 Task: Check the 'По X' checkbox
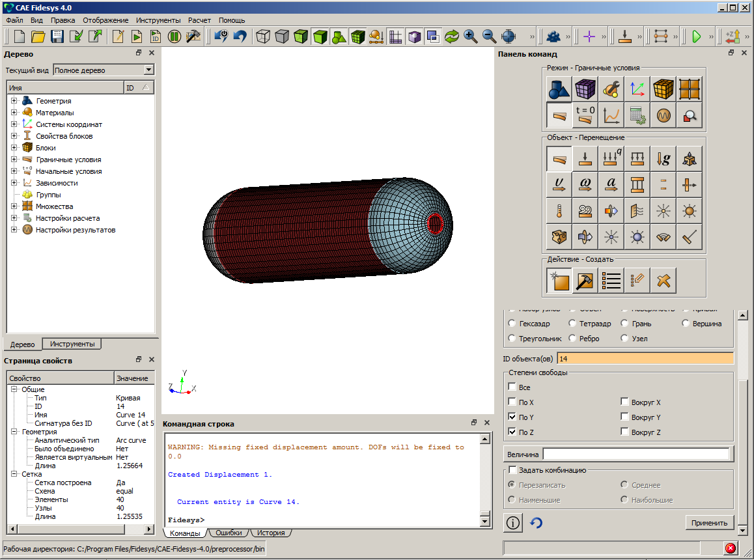(512, 402)
